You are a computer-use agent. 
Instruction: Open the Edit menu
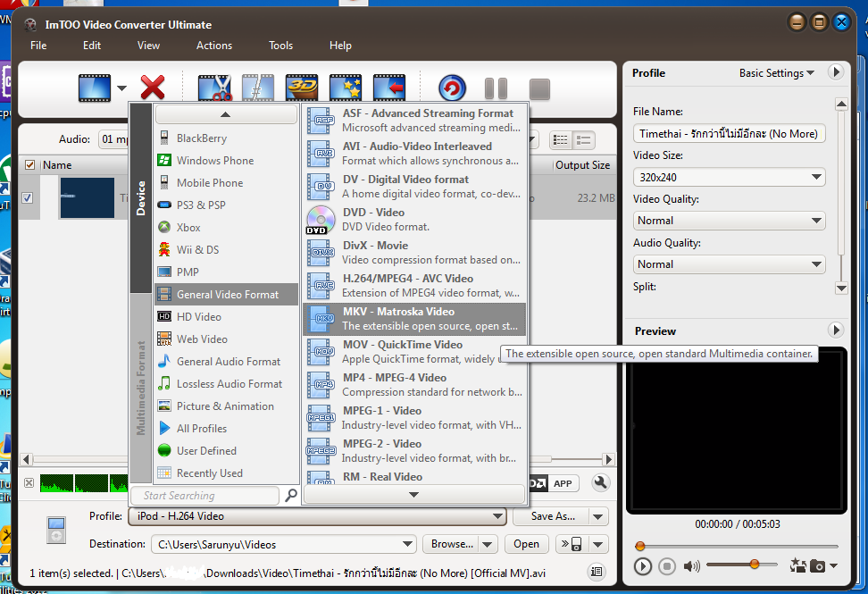pyautogui.click(x=92, y=46)
